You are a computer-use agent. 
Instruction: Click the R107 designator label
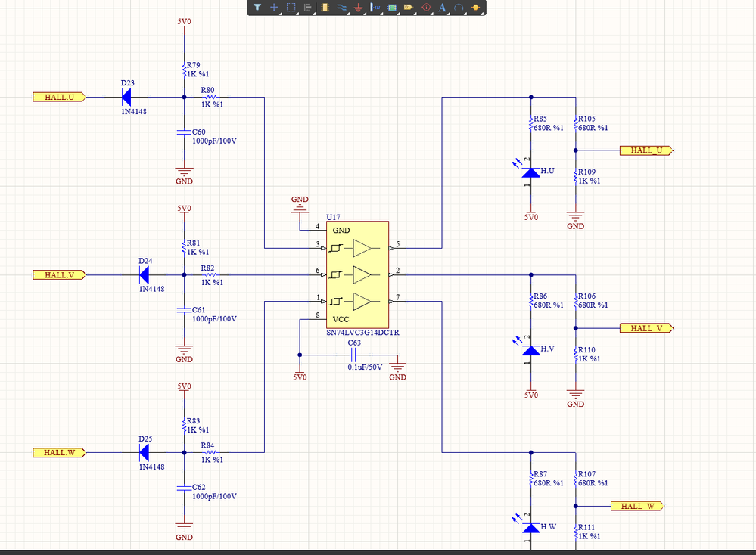(x=586, y=475)
